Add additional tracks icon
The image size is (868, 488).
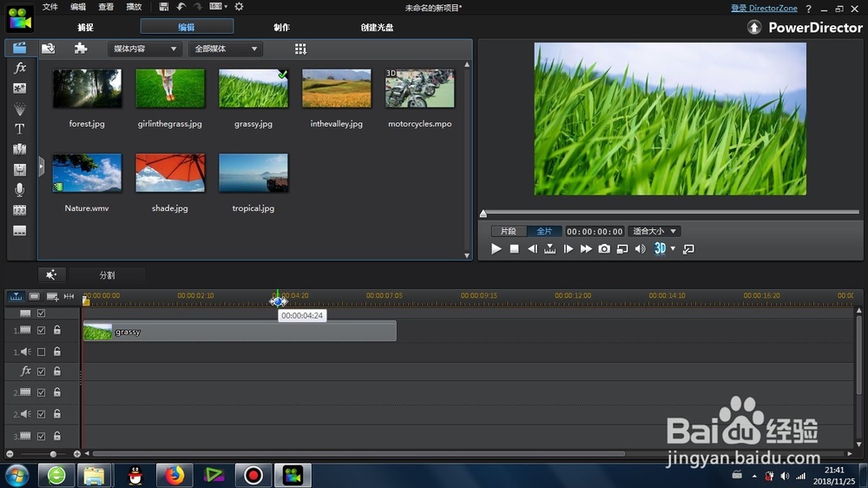tap(52, 297)
